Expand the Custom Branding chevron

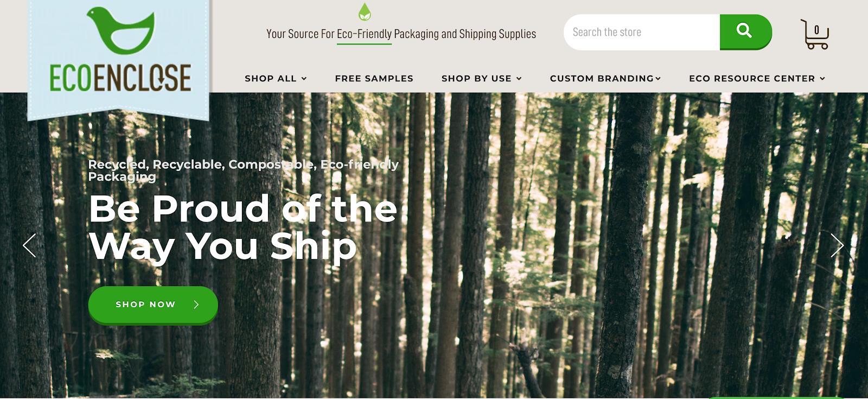[x=658, y=79]
